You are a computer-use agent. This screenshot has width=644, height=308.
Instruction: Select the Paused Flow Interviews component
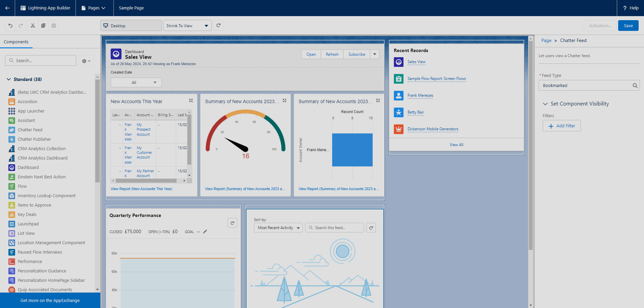point(40,252)
